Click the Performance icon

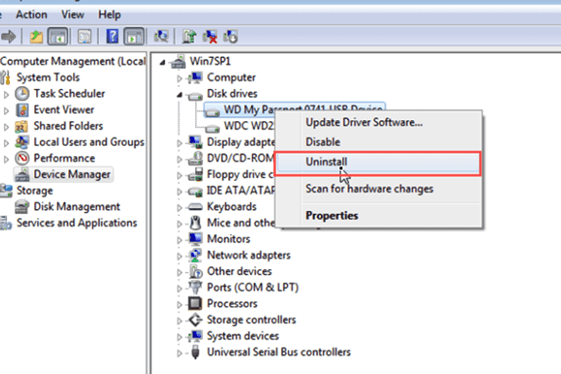[22, 158]
